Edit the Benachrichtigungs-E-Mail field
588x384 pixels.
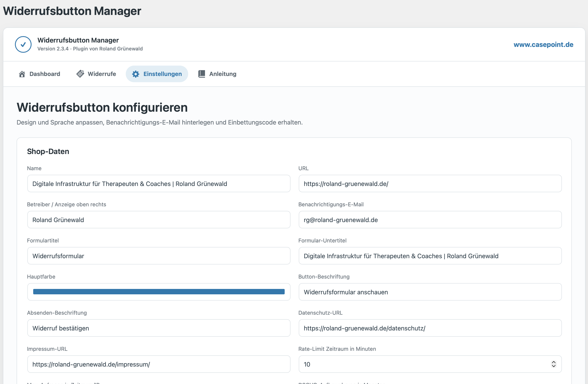point(430,220)
